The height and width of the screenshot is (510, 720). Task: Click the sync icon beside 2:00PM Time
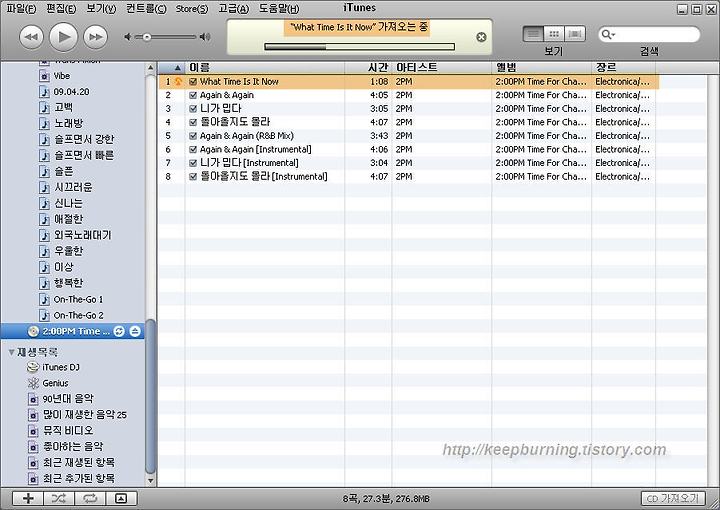(119, 331)
